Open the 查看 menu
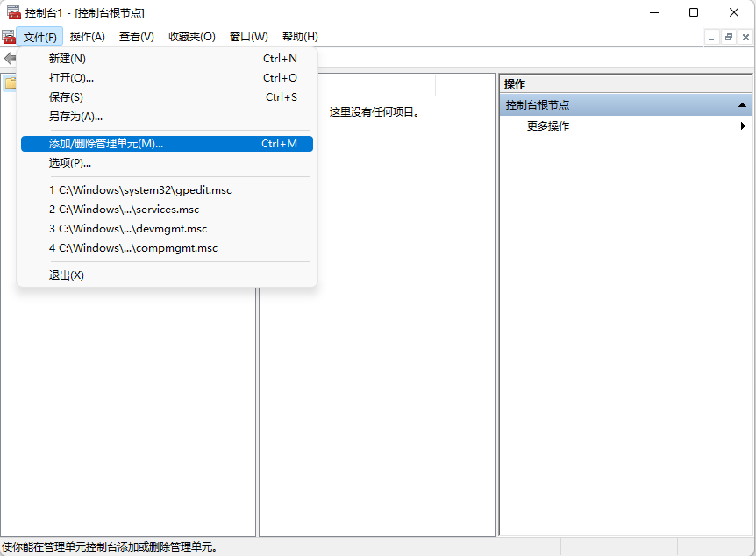 tap(136, 37)
